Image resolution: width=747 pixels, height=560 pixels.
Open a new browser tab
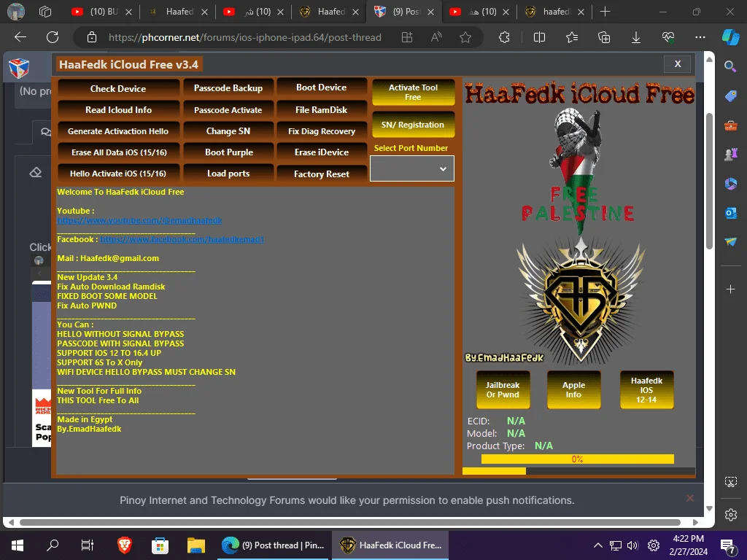pos(605,12)
